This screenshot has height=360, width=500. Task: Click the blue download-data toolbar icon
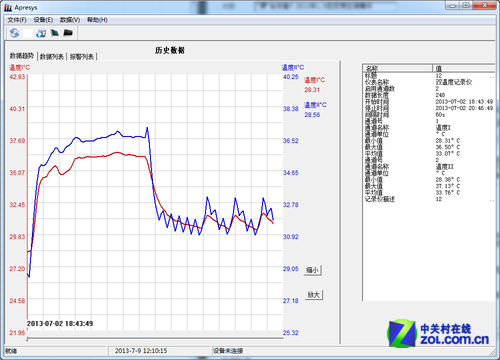41,33
